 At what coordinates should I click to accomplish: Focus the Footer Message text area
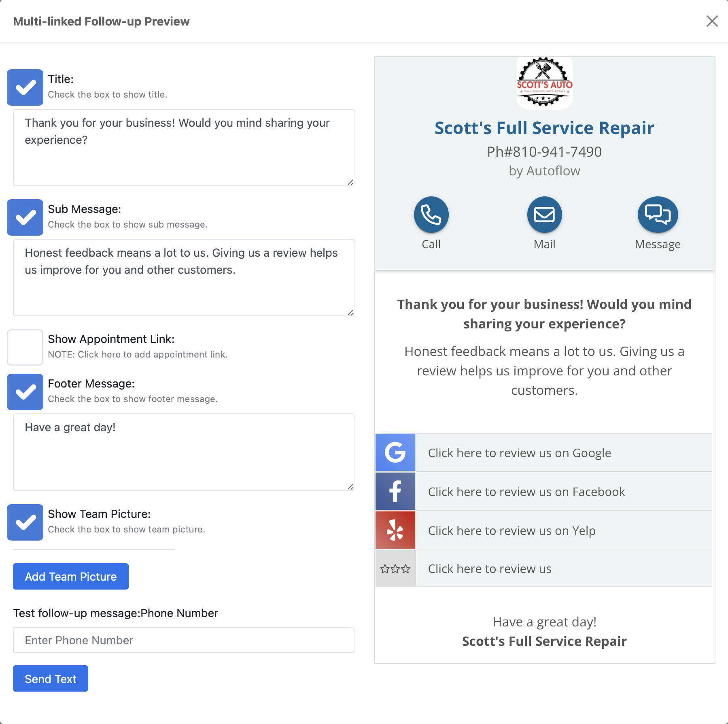pos(184,452)
